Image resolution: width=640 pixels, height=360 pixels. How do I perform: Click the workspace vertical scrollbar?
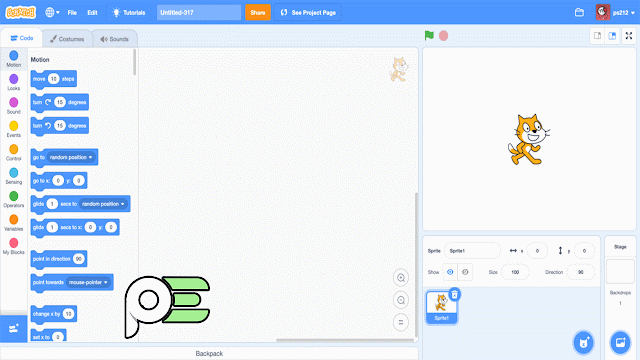(416, 264)
